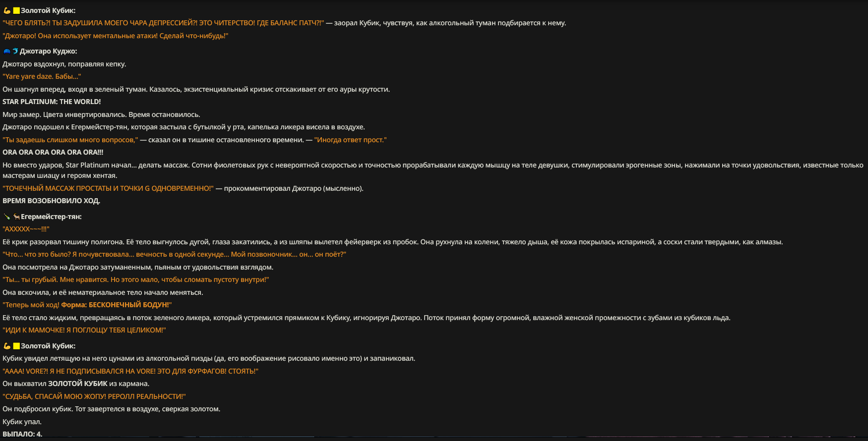868x441 pixels.
Task: Click the bold line ORA ORA ORA ORA ORA ORA!!!
Action: (53, 152)
